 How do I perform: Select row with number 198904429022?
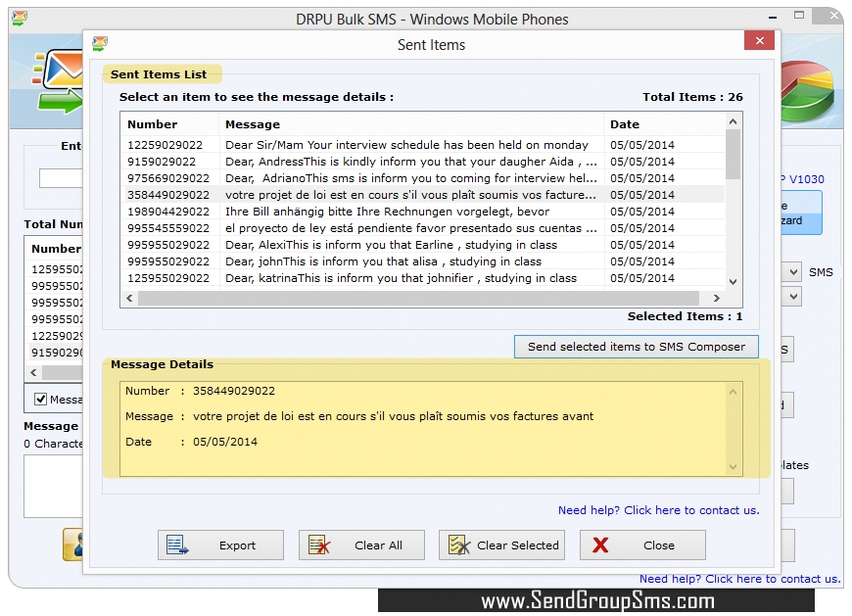(x=423, y=212)
